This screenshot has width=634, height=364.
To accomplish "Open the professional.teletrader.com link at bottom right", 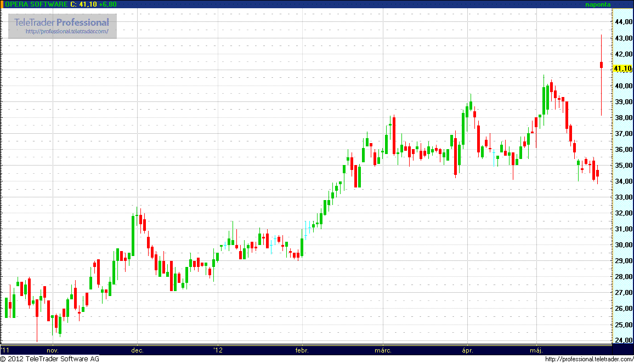I will click(x=589, y=359).
